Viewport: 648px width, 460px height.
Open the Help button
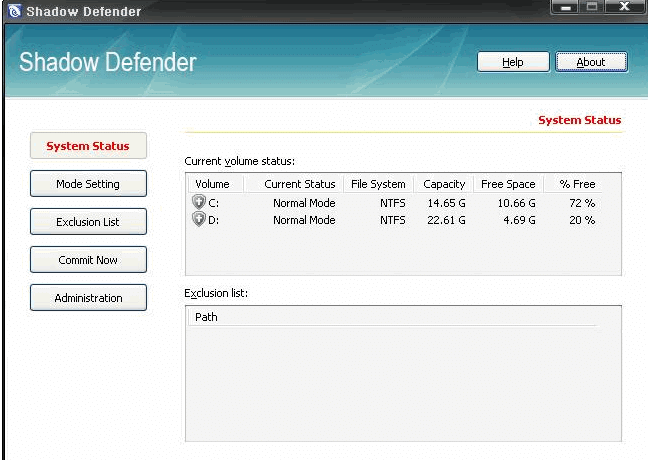(513, 62)
